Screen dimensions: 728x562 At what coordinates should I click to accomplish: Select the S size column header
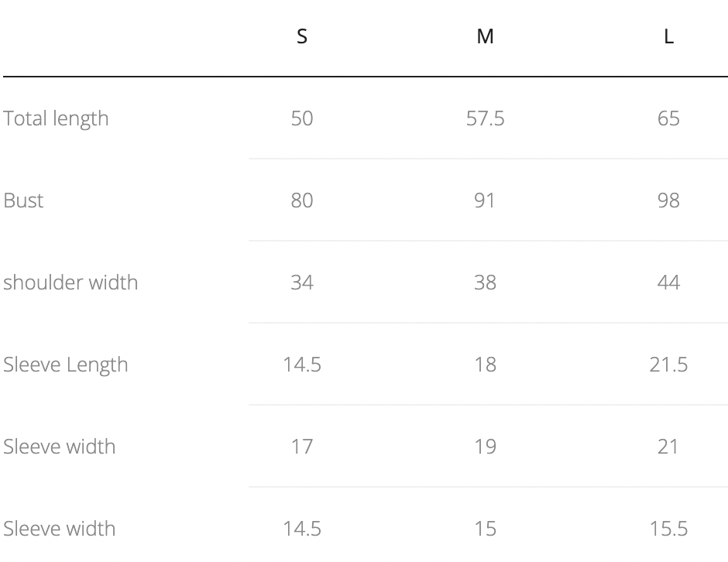302,36
